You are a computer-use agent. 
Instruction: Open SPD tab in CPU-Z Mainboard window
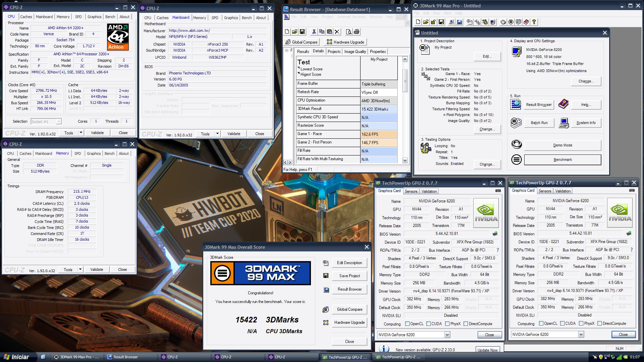pyautogui.click(x=215, y=18)
